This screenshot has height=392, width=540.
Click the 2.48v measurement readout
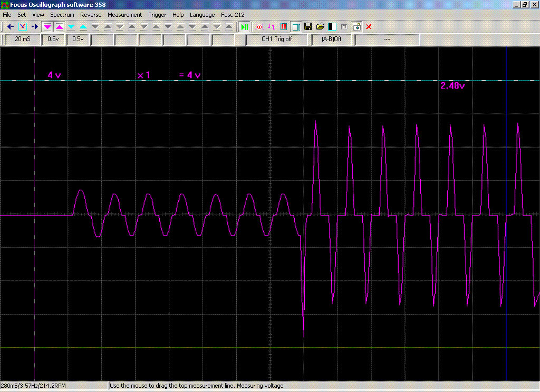point(452,86)
